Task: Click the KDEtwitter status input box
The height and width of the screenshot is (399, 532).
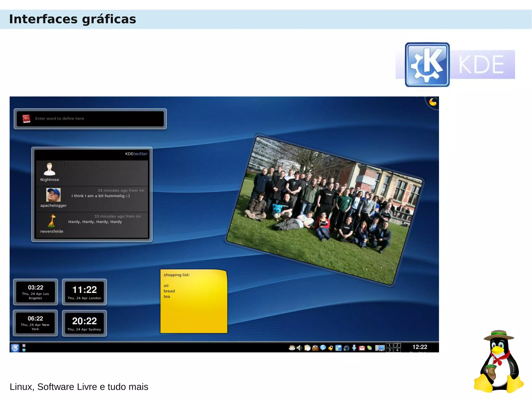Action: [x=101, y=165]
